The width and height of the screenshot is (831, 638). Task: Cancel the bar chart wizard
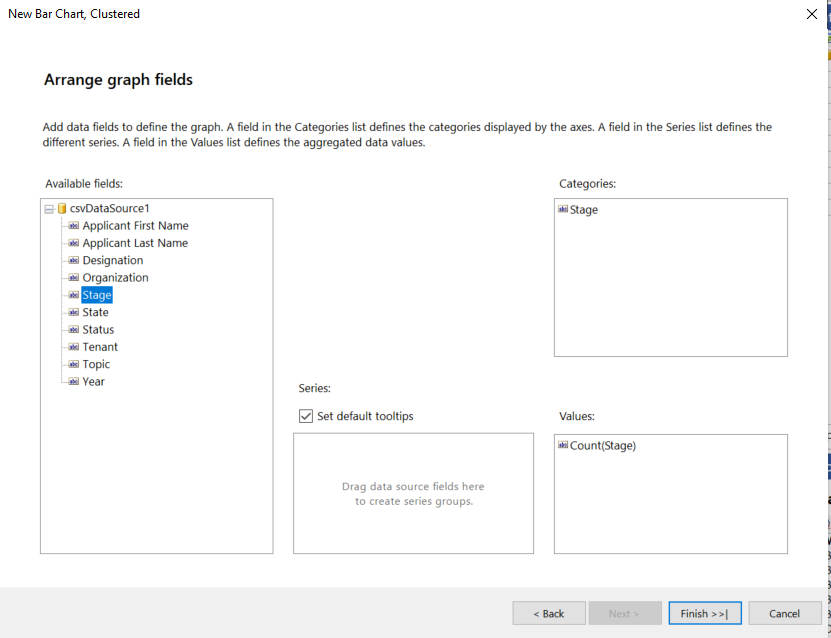tap(784, 613)
